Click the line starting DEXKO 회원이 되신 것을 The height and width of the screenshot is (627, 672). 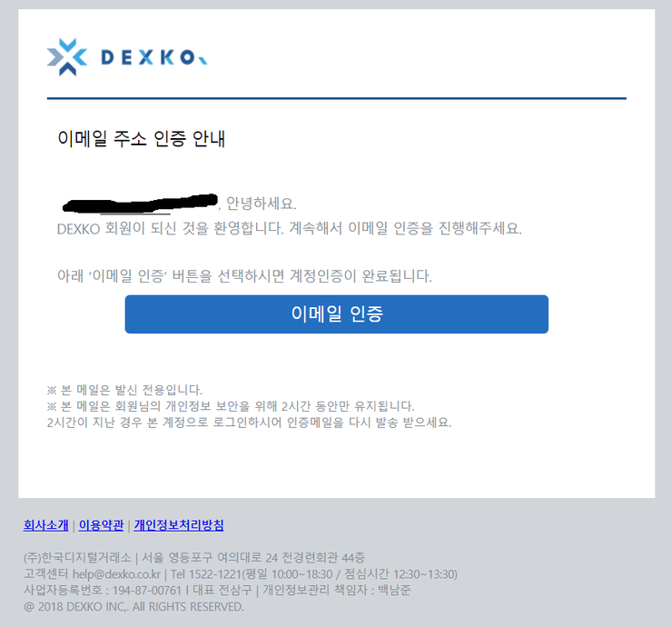290,228
